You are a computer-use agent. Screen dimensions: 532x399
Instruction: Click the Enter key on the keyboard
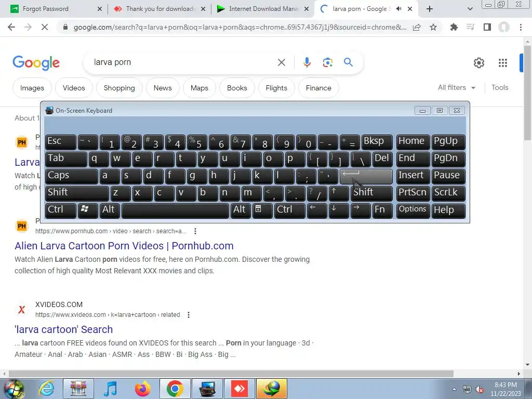(366, 176)
